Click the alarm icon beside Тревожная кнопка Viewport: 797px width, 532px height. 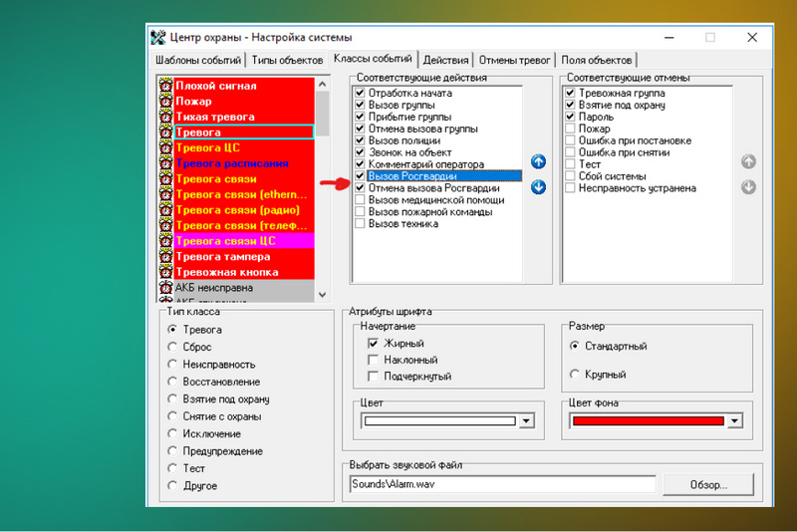[165, 272]
